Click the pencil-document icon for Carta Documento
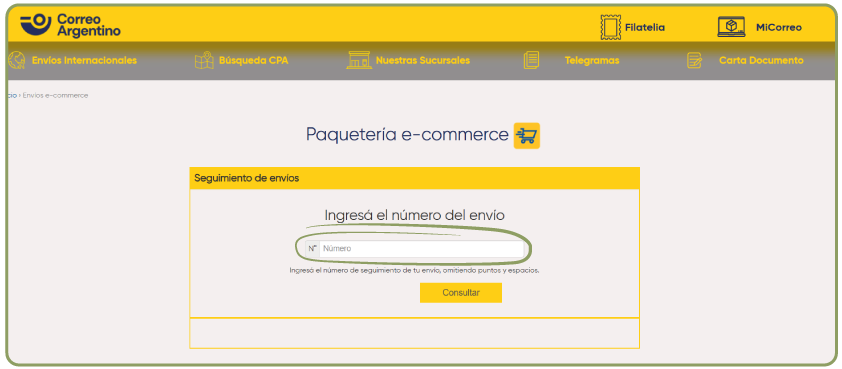The width and height of the screenshot is (842, 369). coord(694,60)
